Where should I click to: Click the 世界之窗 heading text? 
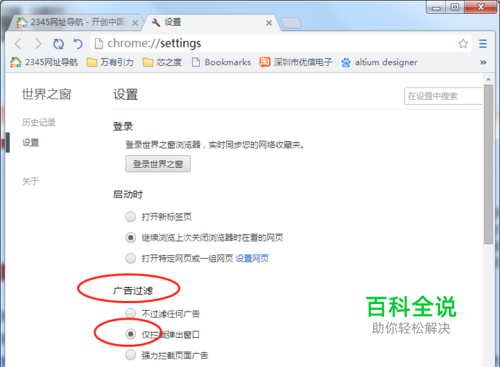click(x=47, y=94)
